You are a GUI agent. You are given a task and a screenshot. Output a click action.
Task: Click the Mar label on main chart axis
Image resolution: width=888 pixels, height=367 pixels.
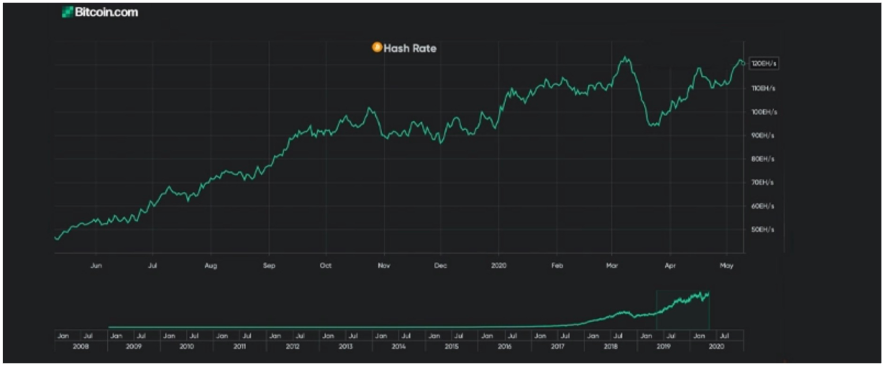(x=612, y=265)
